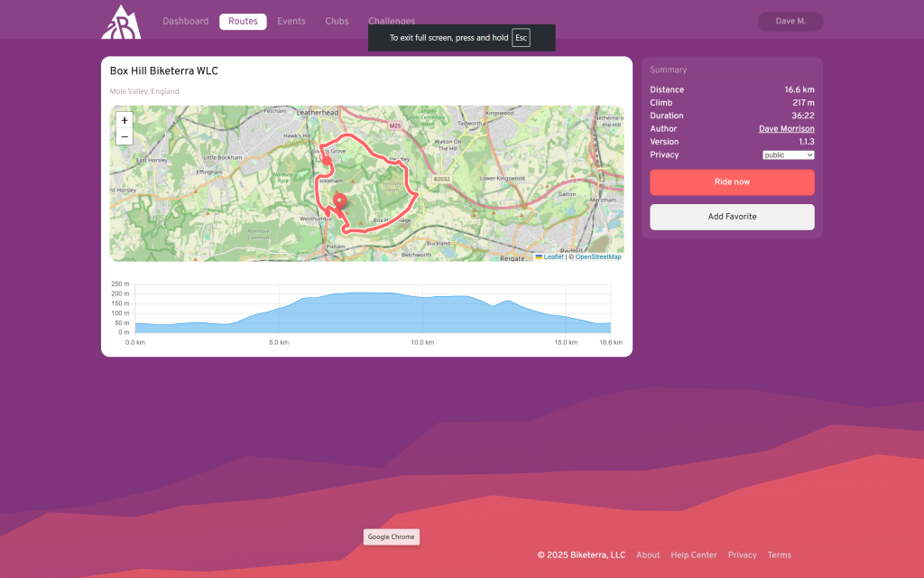
Task: Go to the Dashboard tab
Action: (x=185, y=22)
